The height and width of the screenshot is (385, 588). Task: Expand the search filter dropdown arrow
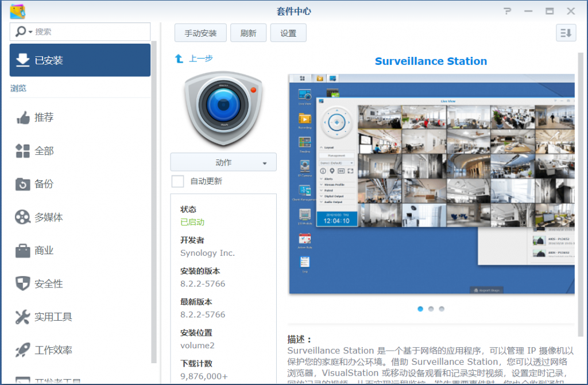point(30,32)
